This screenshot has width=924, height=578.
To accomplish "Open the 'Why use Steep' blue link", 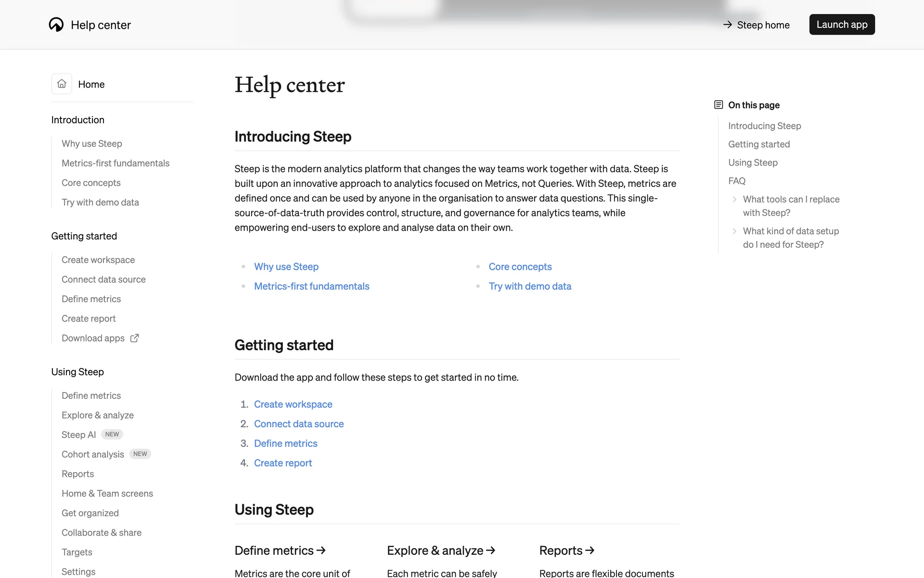I will pos(286,267).
